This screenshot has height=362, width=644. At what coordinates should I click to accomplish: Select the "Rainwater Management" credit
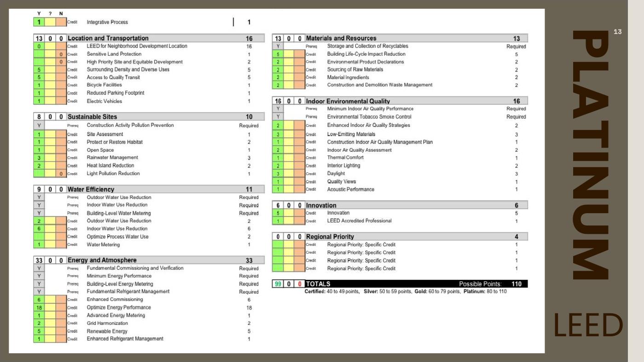click(112, 158)
